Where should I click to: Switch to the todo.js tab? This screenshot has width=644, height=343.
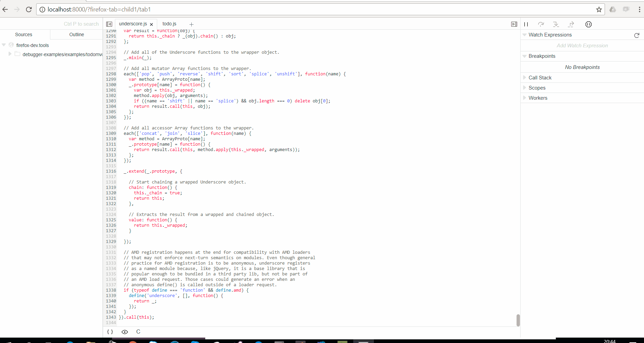[169, 24]
